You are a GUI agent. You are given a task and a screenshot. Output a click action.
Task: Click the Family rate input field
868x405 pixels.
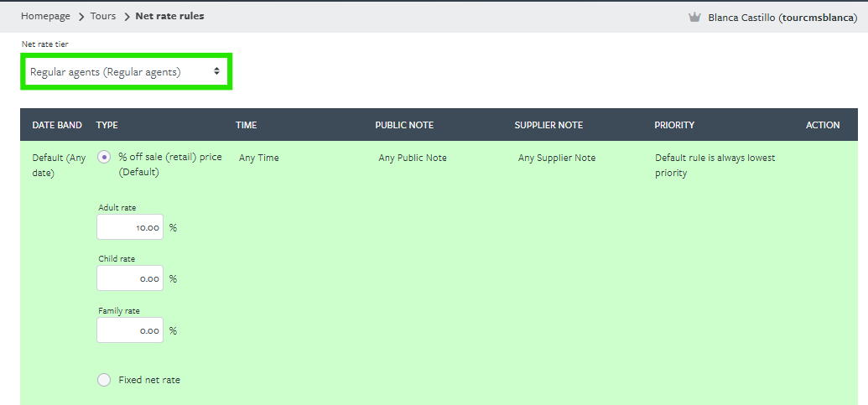pyautogui.click(x=130, y=330)
